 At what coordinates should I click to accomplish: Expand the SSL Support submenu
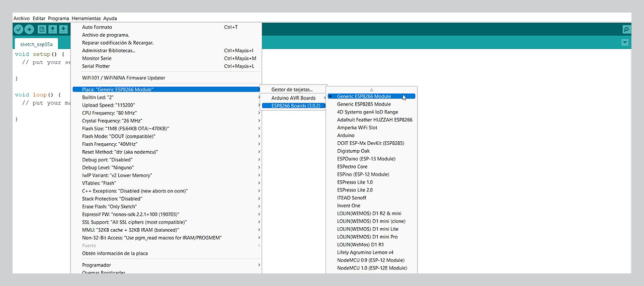click(x=166, y=222)
